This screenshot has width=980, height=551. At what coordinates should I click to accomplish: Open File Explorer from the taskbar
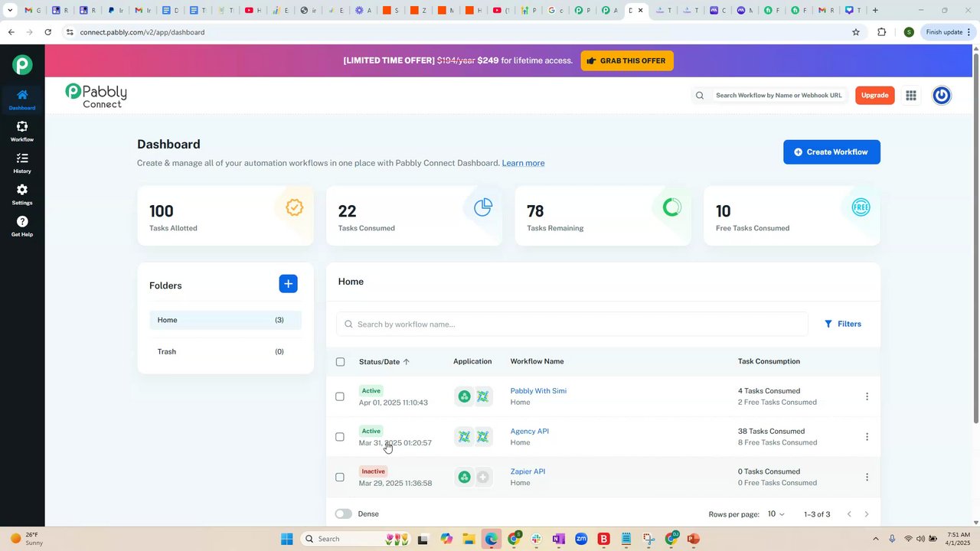(469, 539)
